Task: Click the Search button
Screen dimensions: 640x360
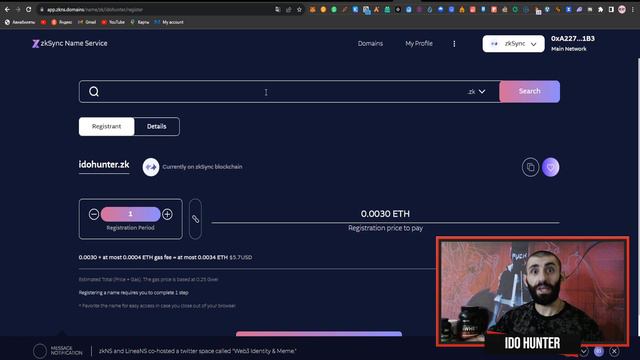Action: click(x=529, y=91)
